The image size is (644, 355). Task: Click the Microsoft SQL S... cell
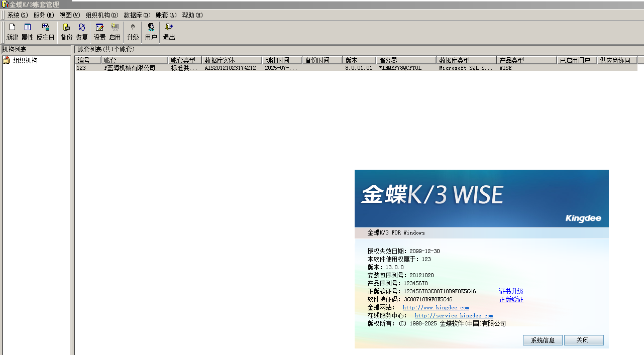[466, 68]
